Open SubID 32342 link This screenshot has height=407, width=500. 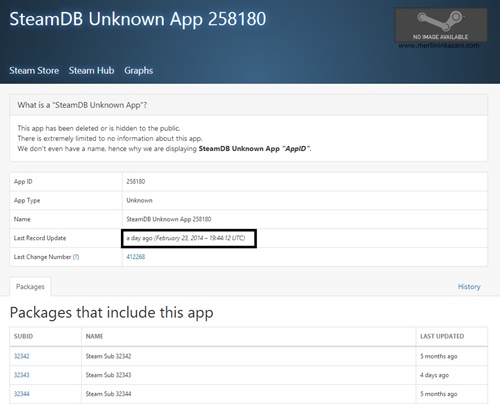click(x=22, y=356)
